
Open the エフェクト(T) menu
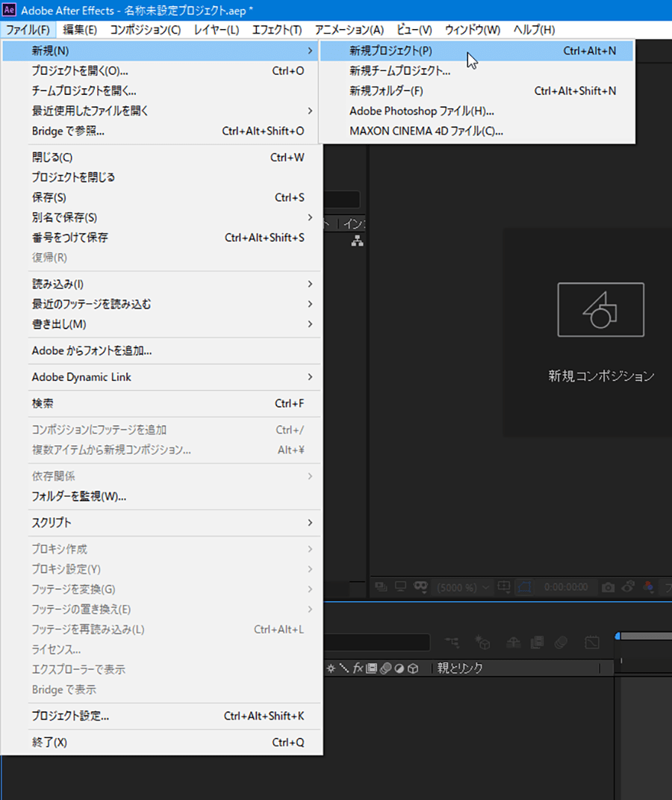point(277,30)
